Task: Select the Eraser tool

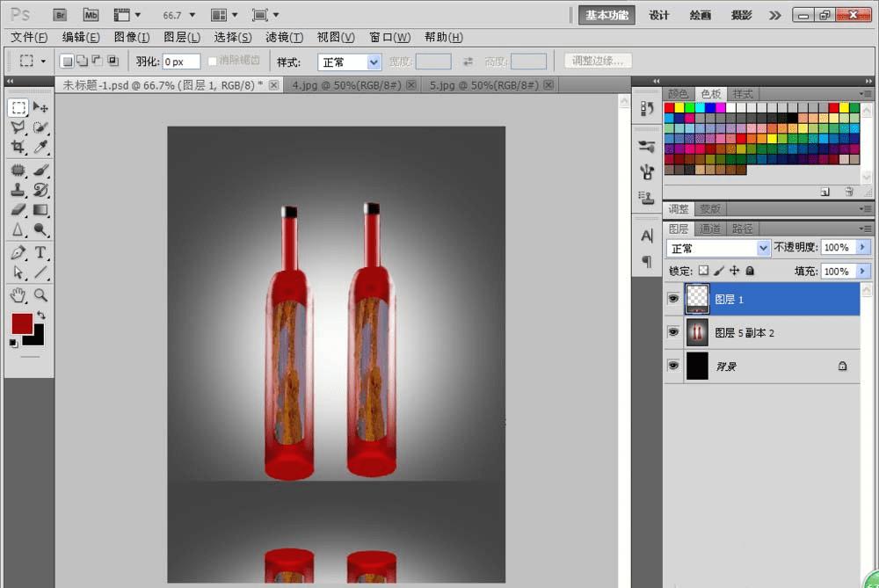Action: tap(18, 210)
